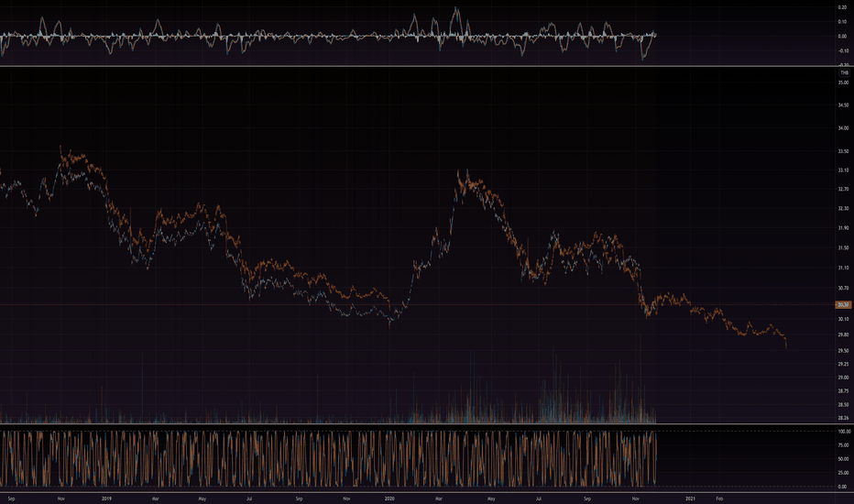The height and width of the screenshot is (504, 854).
Task: Click the Feb label on the time axis
Action: pyautogui.click(x=719, y=499)
